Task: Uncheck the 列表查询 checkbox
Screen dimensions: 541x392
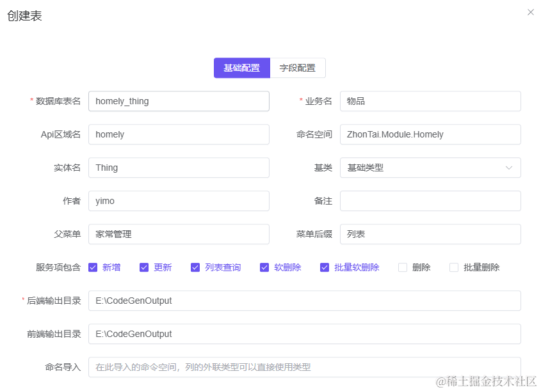Action: click(x=195, y=267)
